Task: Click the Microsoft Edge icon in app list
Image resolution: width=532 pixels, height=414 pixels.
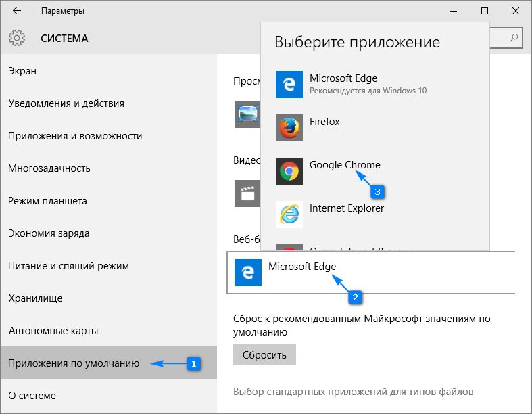Action: (x=289, y=85)
